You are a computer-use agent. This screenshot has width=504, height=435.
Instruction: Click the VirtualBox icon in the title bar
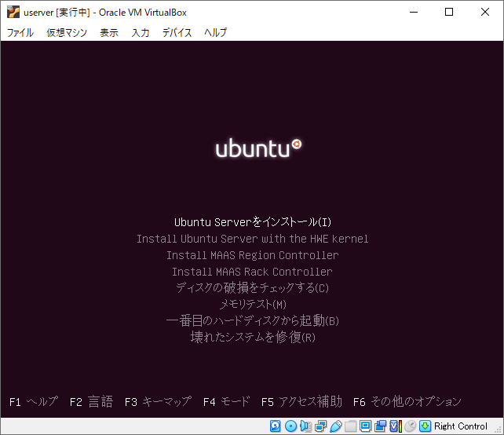13,12
